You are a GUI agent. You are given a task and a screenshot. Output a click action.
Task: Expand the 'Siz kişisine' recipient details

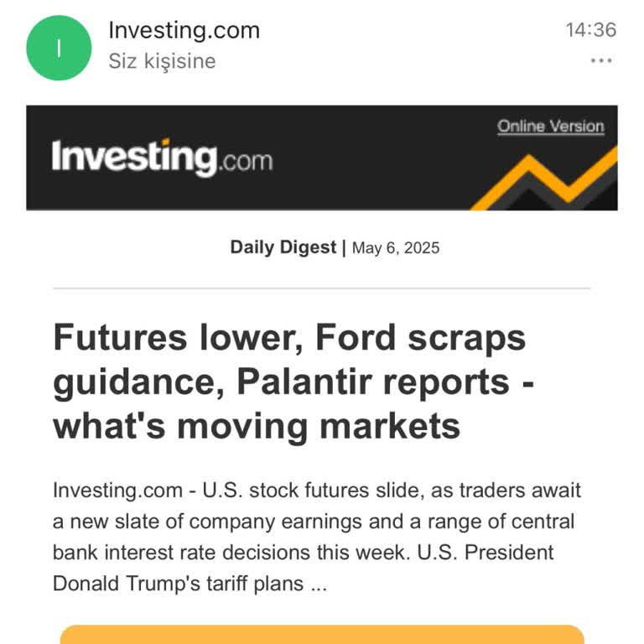(x=162, y=61)
